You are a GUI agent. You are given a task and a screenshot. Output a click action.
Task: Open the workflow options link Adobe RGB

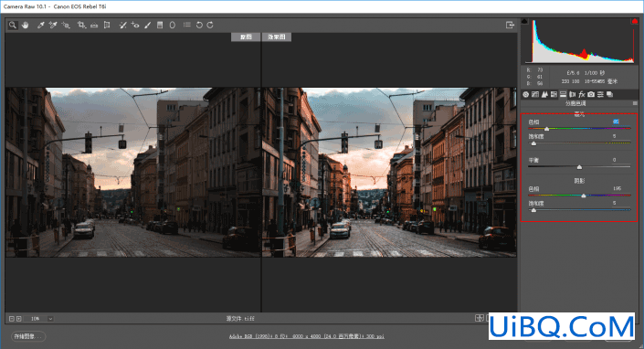coord(306,336)
